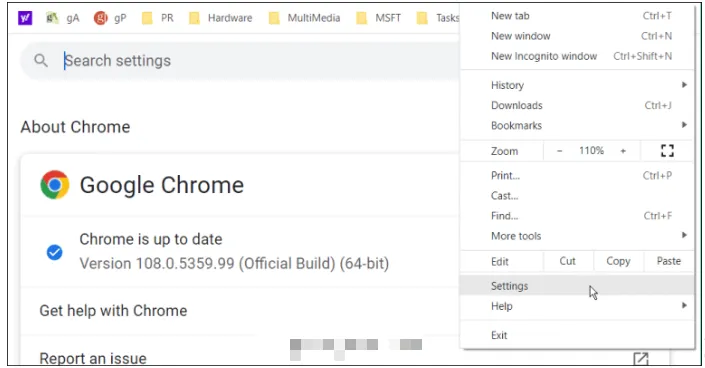Open the MSFT bookmarks folder

[x=378, y=18]
